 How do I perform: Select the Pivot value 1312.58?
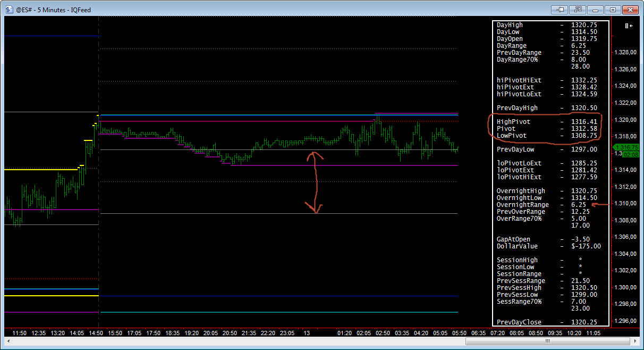(584, 129)
